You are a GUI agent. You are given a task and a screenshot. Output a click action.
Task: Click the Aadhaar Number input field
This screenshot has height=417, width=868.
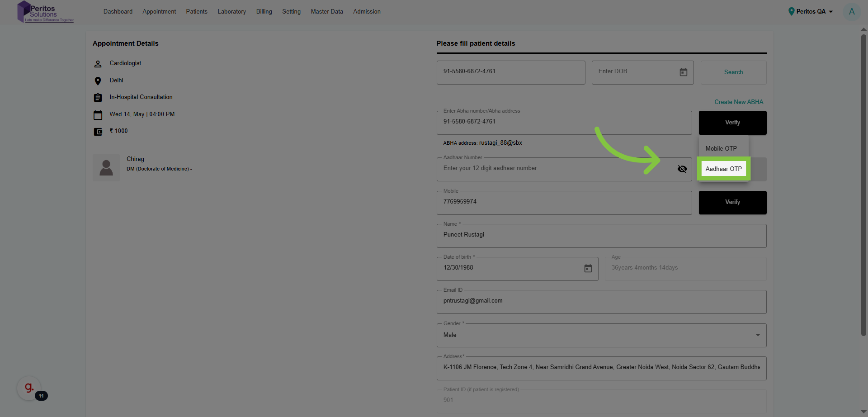[x=556, y=169]
